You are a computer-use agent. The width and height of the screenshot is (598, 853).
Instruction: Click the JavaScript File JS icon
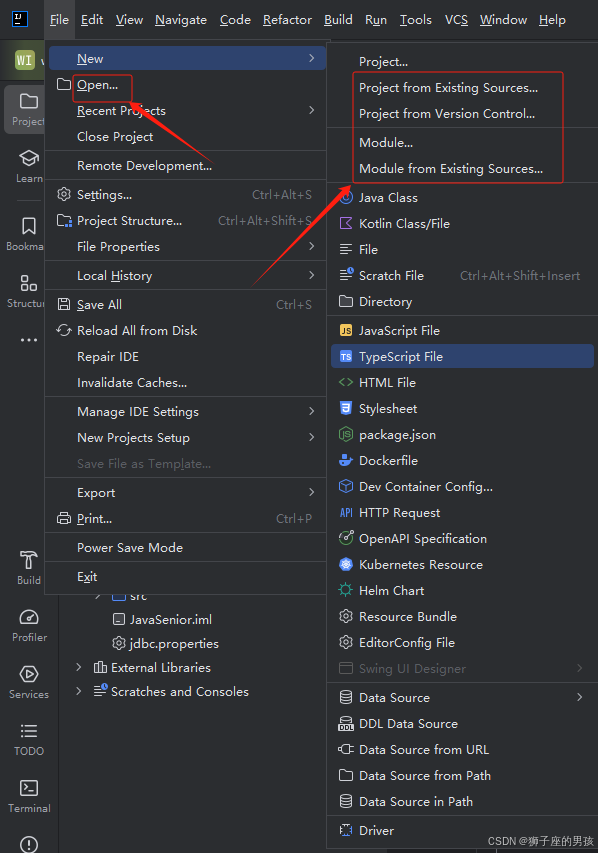[x=346, y=330]
